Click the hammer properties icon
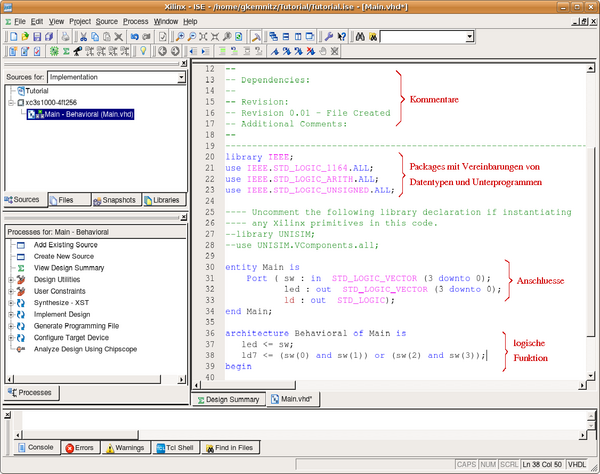This screenshot has height=474, width=600. pyautogui.click(x=256, y=37)
